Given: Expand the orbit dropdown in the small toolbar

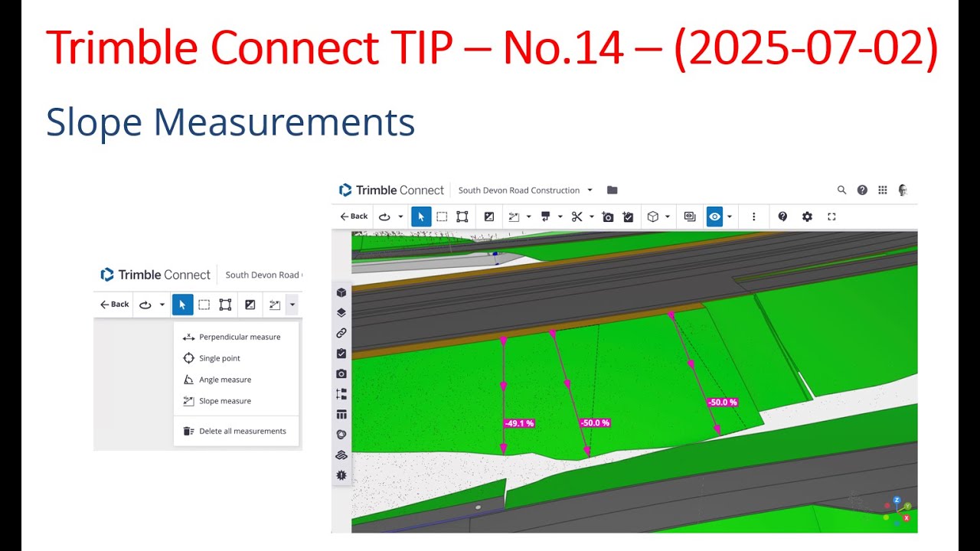Looking at the screenshot, I should pyautogui.click(x=162, y=305).
